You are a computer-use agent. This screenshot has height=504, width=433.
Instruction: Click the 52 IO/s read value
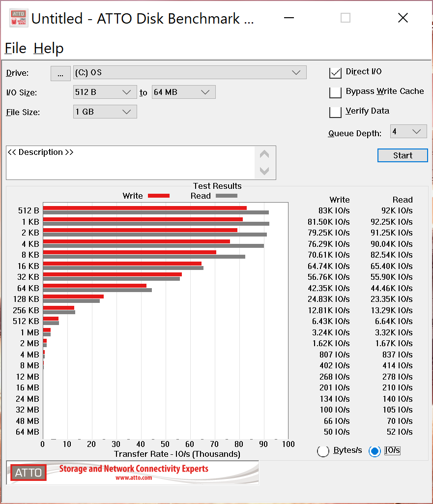(400, 432)
